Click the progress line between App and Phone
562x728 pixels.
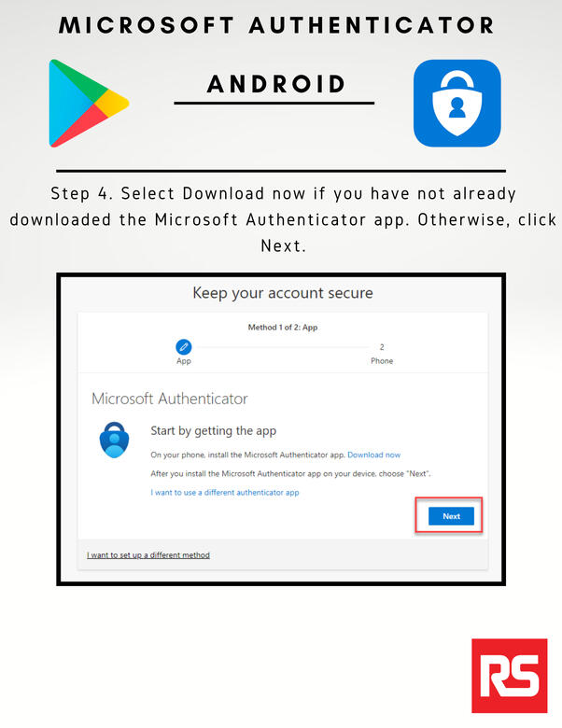click(281, 347)
